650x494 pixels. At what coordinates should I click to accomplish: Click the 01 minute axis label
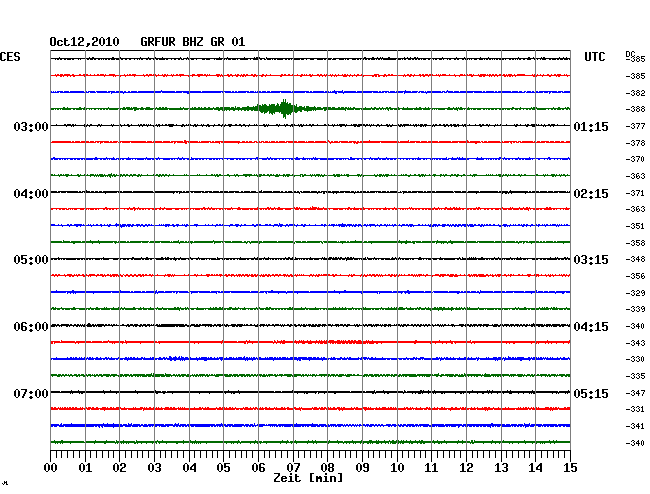point(85,468)
